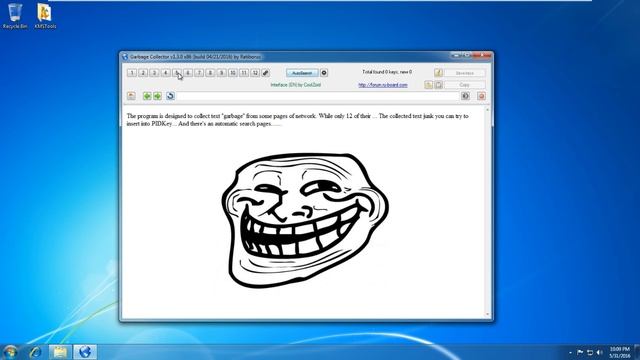The image size is (640, 360).
Task: Click the clipboard icon next to Copy
Action: [438, 85]
